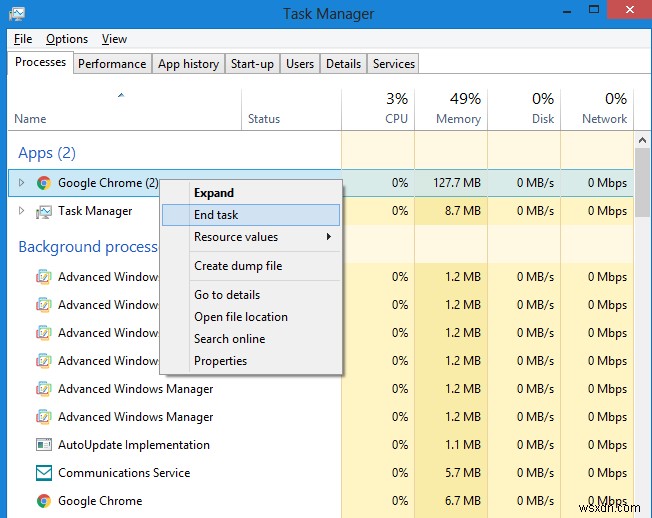Select the AutoUpdate Implementation process
This screenshot has height=518, width=652.
[321, 445]
